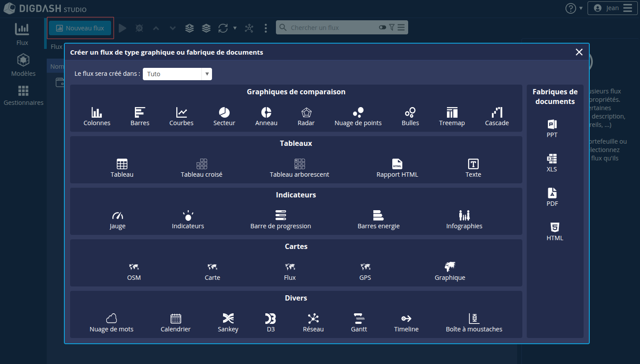The height and width of the screenshot is (364, 640).
Task: Click the Nouveau flux button
Action: pyautogui.click(x=80, y=28)
